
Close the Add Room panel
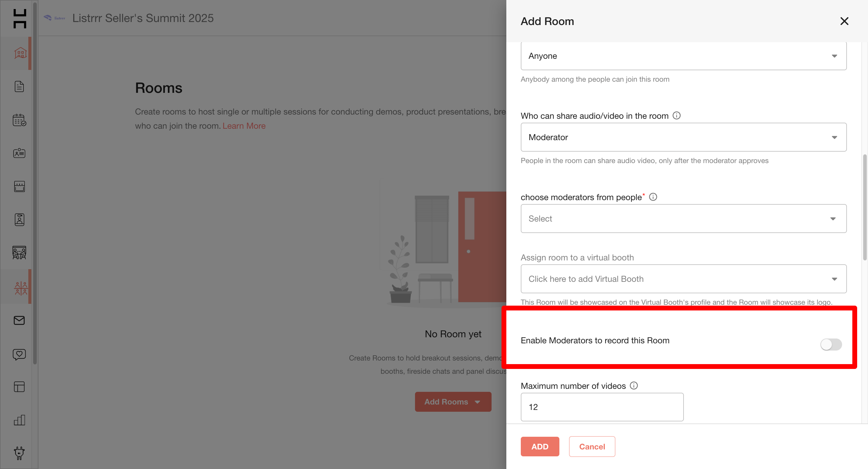[844, 21]
